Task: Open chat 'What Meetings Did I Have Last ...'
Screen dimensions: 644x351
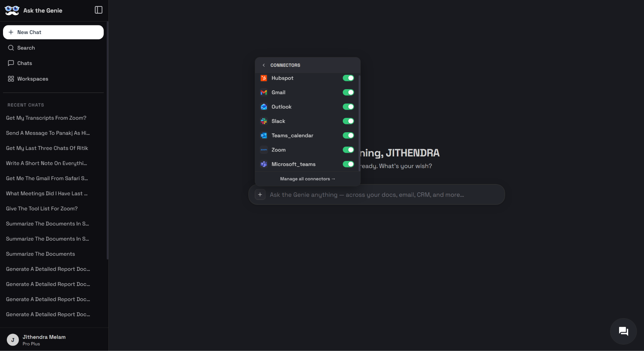Action: tap(47, 193)
